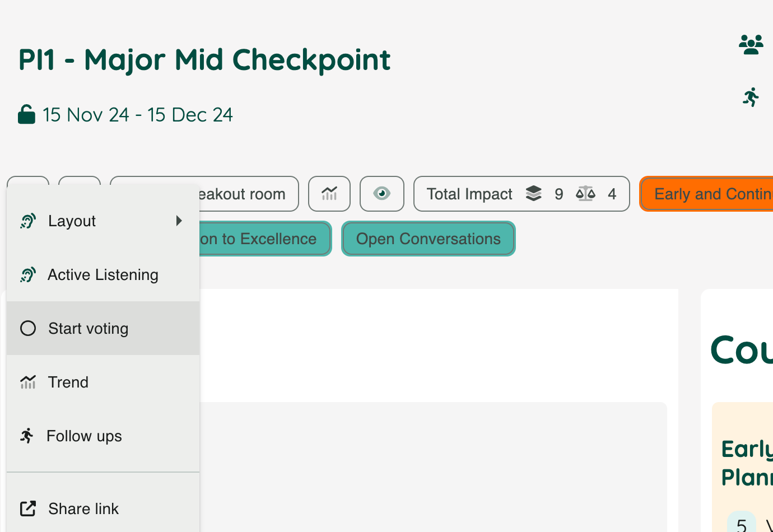Screen dimensions: 773x532
Task: Open the trend chart toolbar button
Action: point(329,194)
